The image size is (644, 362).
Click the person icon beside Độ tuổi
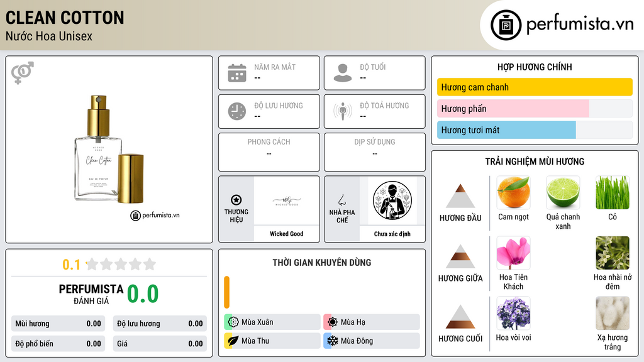(343, 73)
